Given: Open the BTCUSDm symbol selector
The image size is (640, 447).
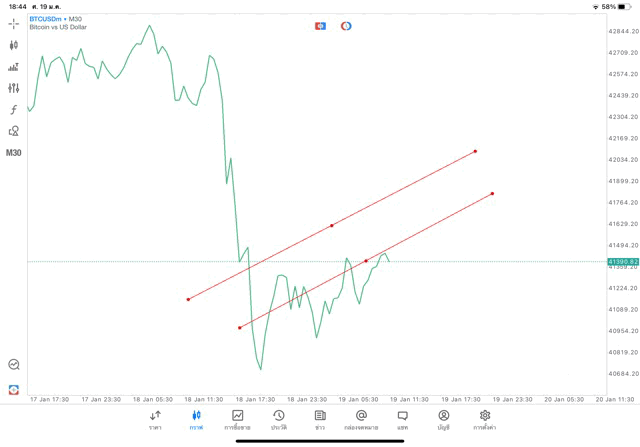Looking at the screenshot, I should pyautogui.click(x=46, y=18).
